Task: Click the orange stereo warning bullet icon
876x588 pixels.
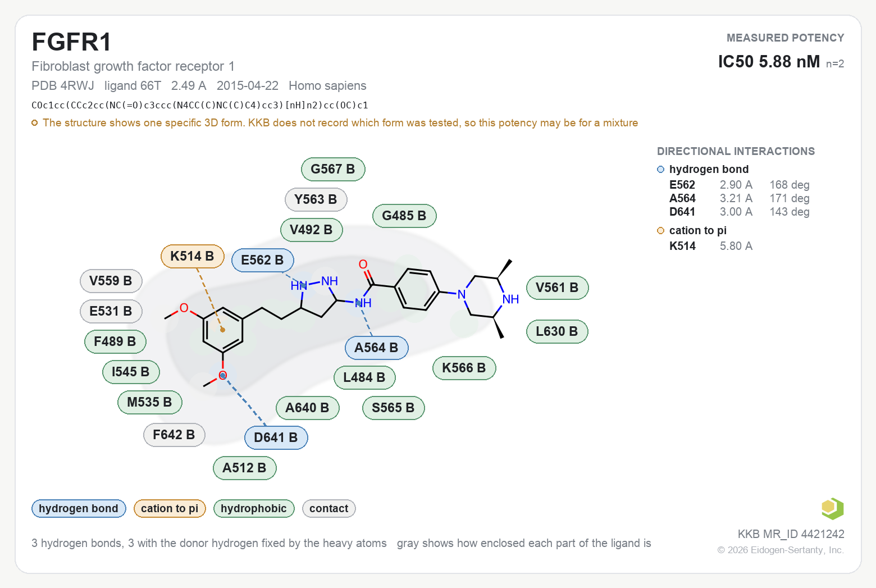Action: click(x=35, y=123)
